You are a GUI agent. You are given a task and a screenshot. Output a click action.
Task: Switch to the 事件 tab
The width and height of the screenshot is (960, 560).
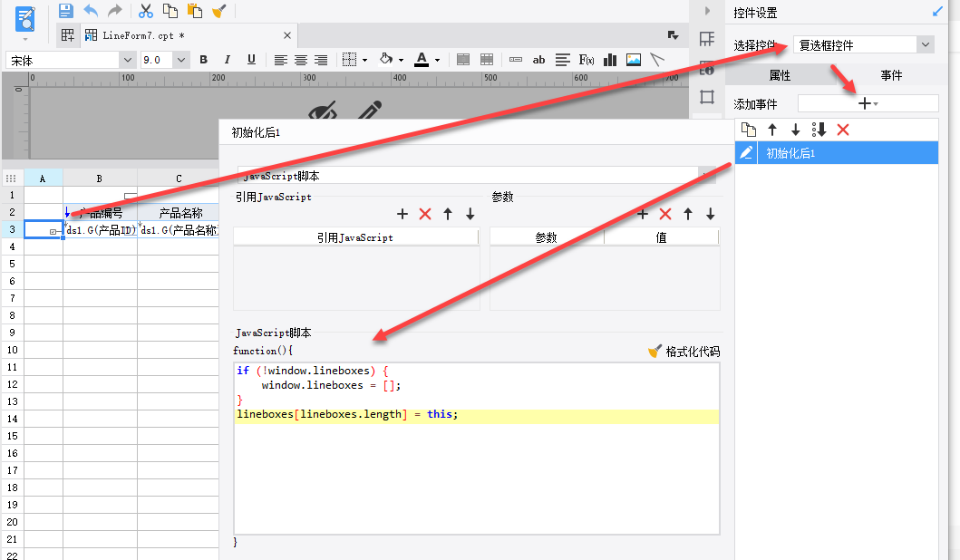pyautogui.click(x=891, y=75)
